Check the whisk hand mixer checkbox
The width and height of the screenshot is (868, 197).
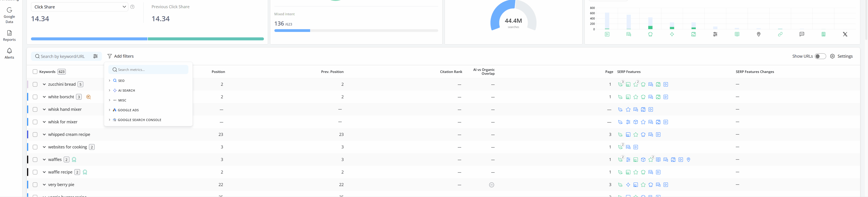point(35,109)
